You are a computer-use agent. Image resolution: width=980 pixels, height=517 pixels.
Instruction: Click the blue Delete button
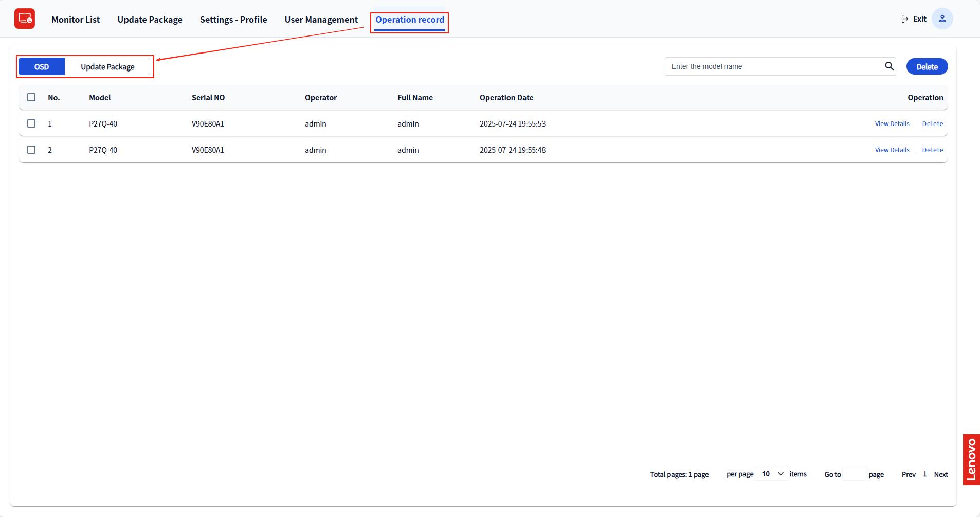click(927, 67)
